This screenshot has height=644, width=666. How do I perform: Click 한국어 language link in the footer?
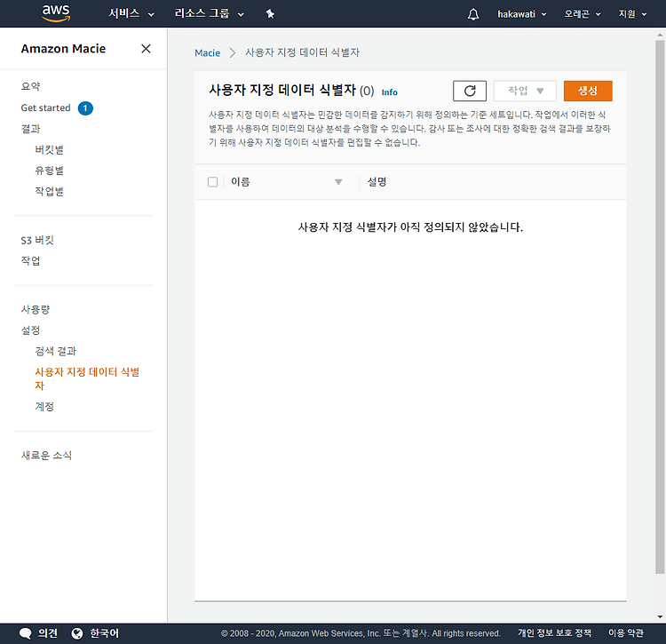[104, 633]
